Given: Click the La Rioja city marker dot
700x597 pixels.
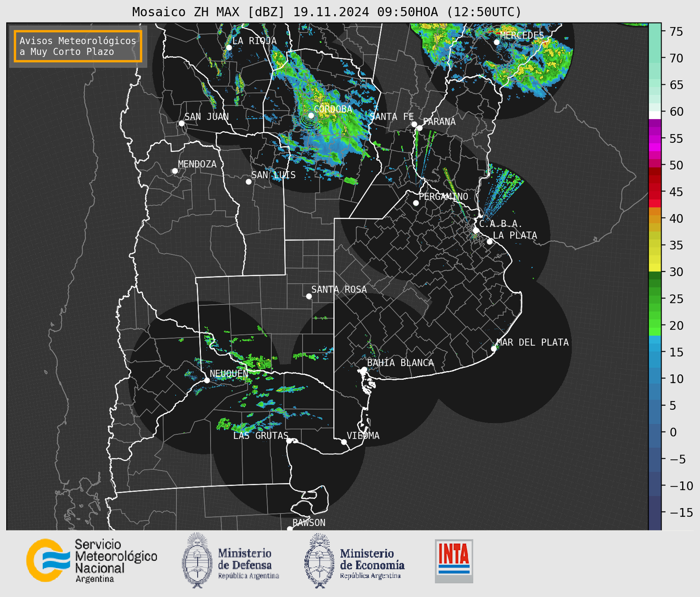Looking at the screenshot, I should click(x=229, y=47).
